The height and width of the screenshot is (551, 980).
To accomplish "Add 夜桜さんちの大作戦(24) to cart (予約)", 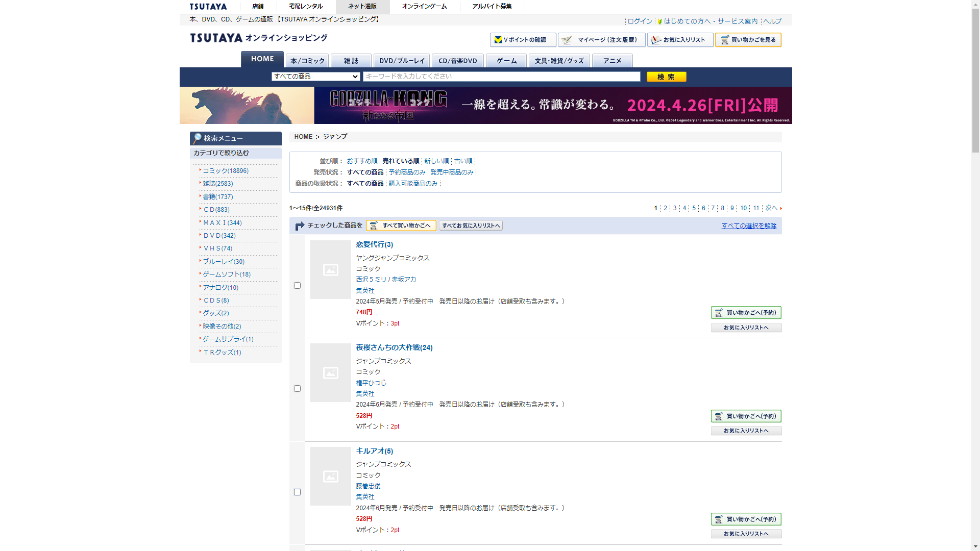I will tap(746, 416).
